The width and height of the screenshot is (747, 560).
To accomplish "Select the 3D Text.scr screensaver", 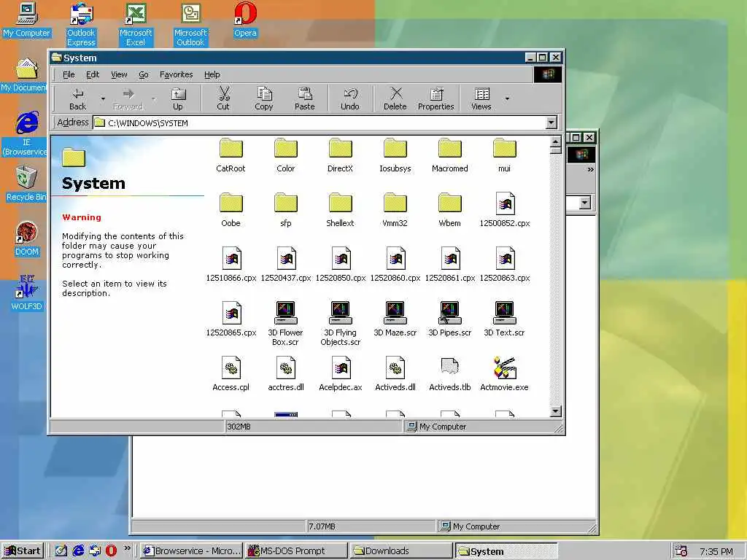I will click(505, 319).
